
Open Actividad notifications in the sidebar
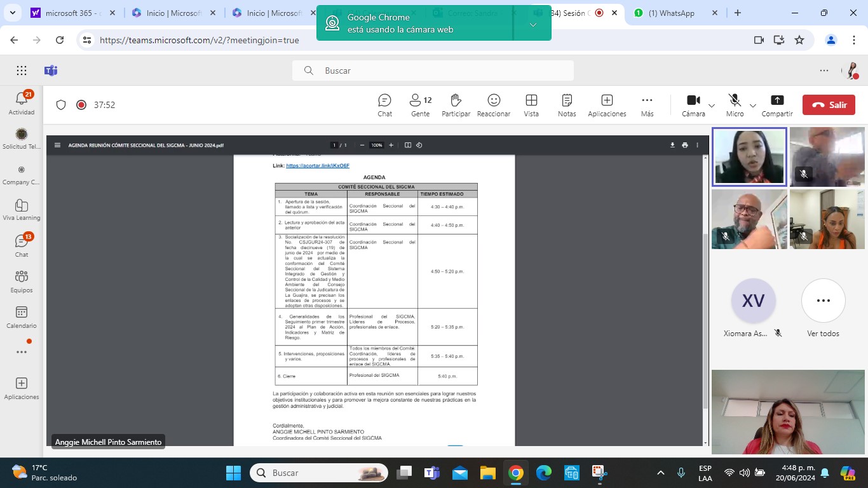22,103
